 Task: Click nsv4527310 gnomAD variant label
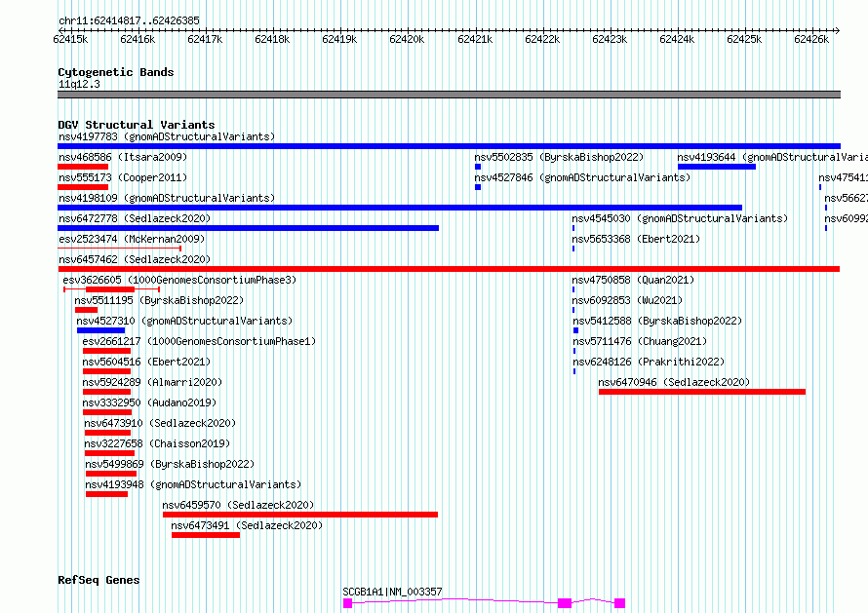(184, 321)
